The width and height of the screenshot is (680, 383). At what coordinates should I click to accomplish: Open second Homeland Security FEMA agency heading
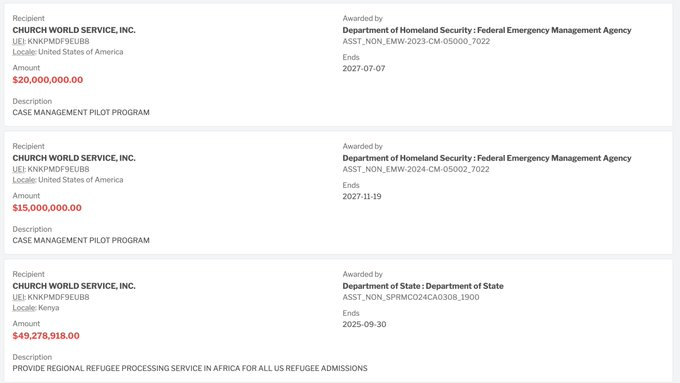point(487,158)
